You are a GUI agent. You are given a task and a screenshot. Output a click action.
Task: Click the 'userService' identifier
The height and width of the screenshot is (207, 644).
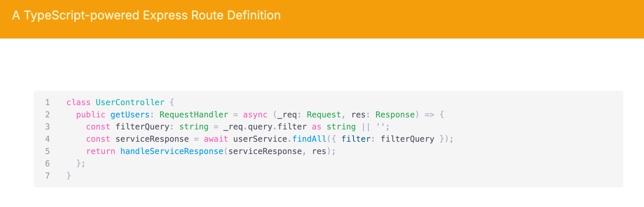pyautogui.click(x=260, y=139)
